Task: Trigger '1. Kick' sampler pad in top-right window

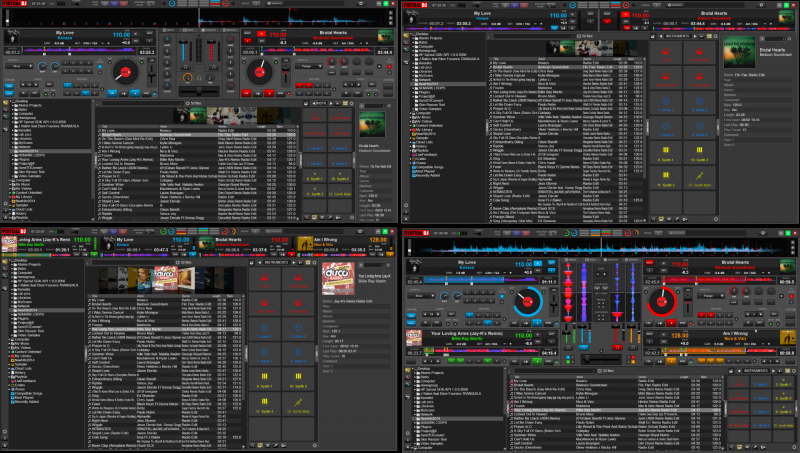Action: click(665, 54)
